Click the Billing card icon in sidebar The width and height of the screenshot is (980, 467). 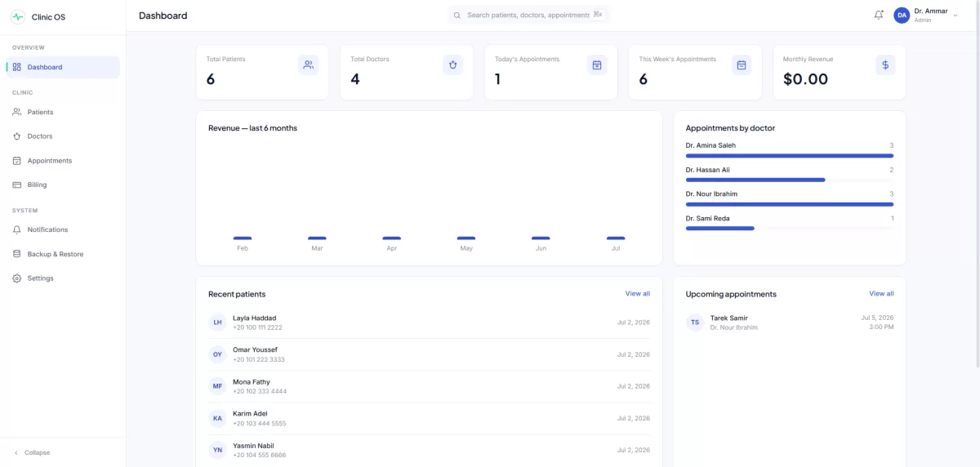point(17,185)
